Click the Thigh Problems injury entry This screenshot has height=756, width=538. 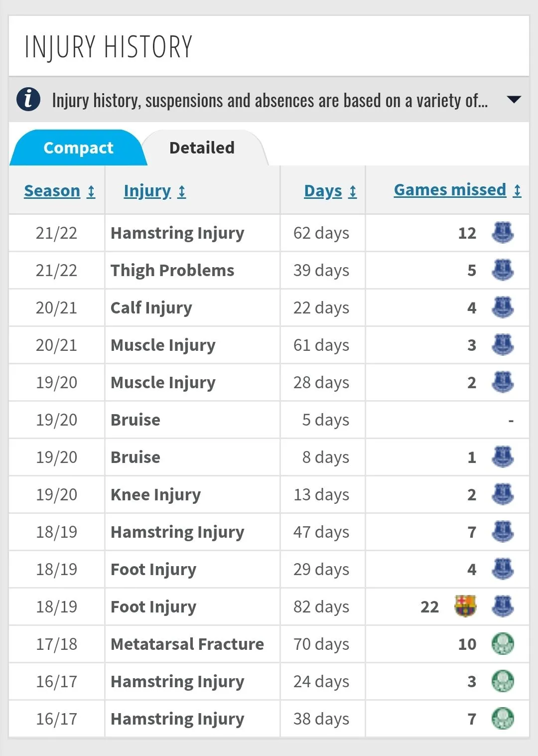tap(172, 270)
